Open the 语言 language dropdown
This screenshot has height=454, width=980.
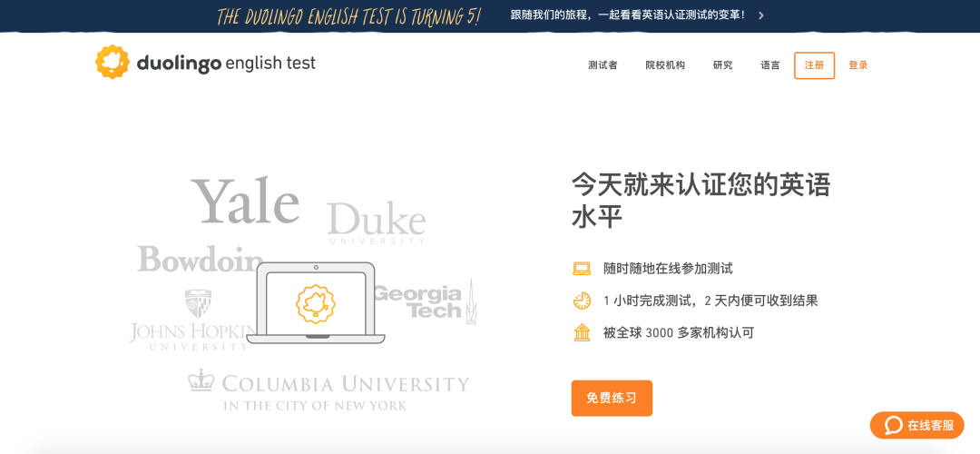(x=769, y=65)
